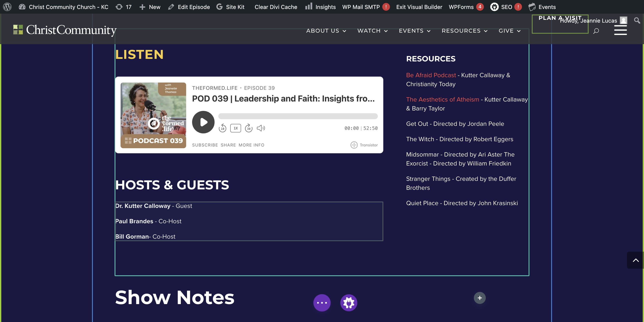This screenshot has width=644, height=322.
Task: Click Get Out - Directed by Jordan Peele
Action: point(455,124)
